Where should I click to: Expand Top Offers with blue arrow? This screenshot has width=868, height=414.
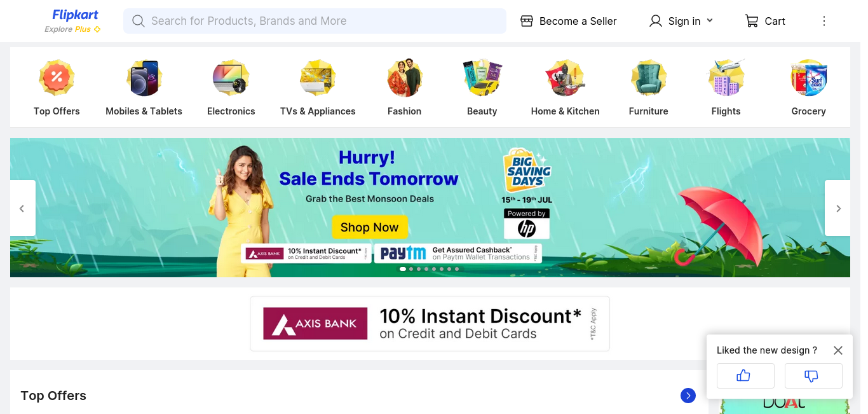coord(688,396)
